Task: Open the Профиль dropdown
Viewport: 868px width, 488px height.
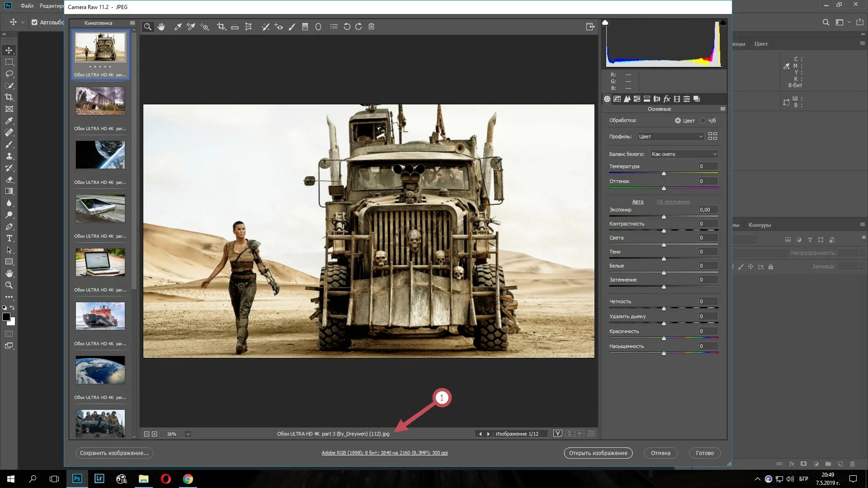Action: [x=671, y=136]
